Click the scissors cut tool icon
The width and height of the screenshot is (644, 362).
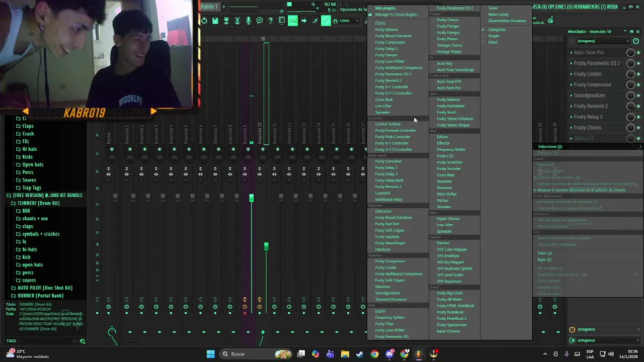(x=237, y=21)
